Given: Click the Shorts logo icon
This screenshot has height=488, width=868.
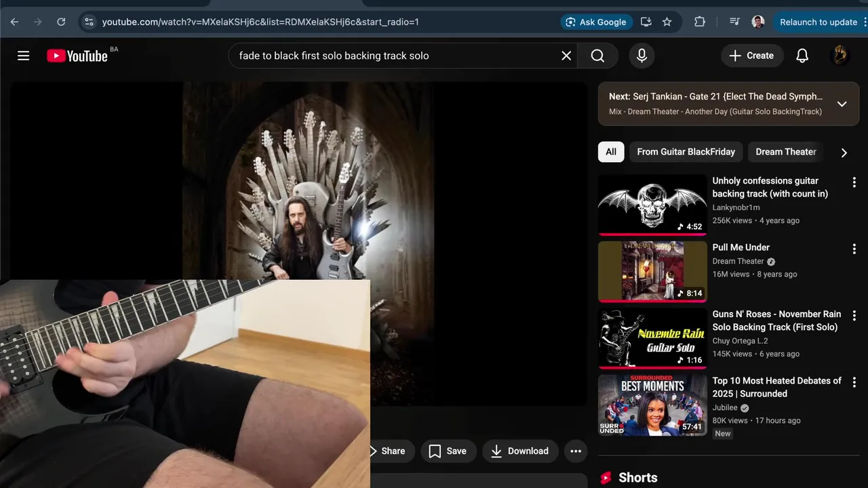Looking at the screenshot, I should point(606,478).
